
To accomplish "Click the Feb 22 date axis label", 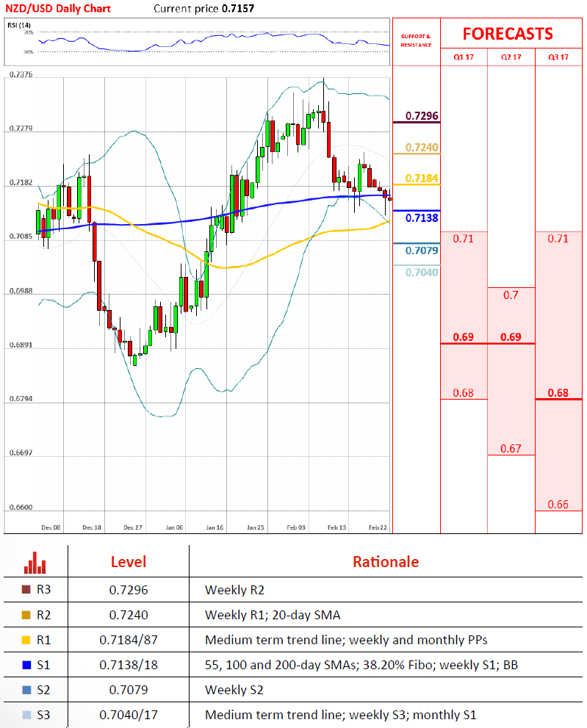I will point(378,527).
